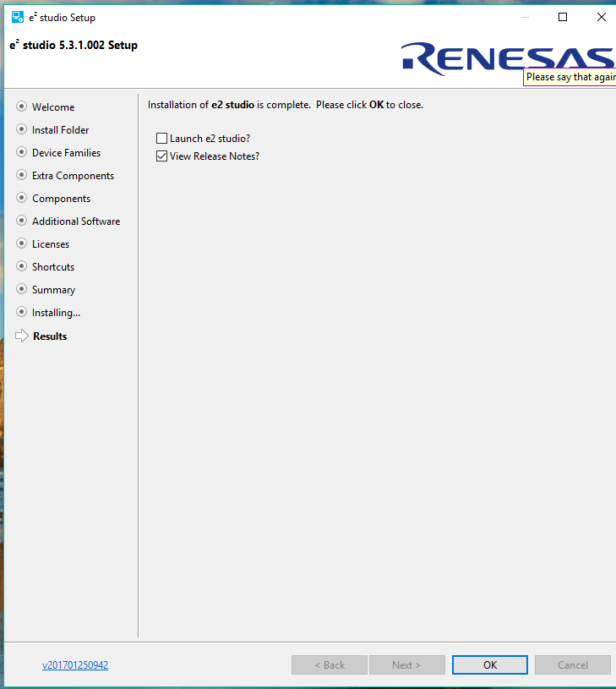
Task: Close the e2 studio Setup window
Action: pos(602,17)
